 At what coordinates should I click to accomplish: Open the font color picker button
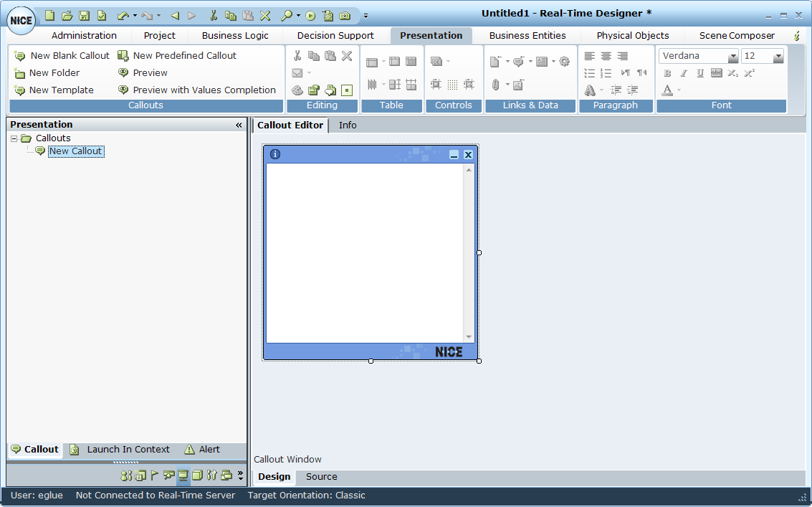(x=667, y=90)
